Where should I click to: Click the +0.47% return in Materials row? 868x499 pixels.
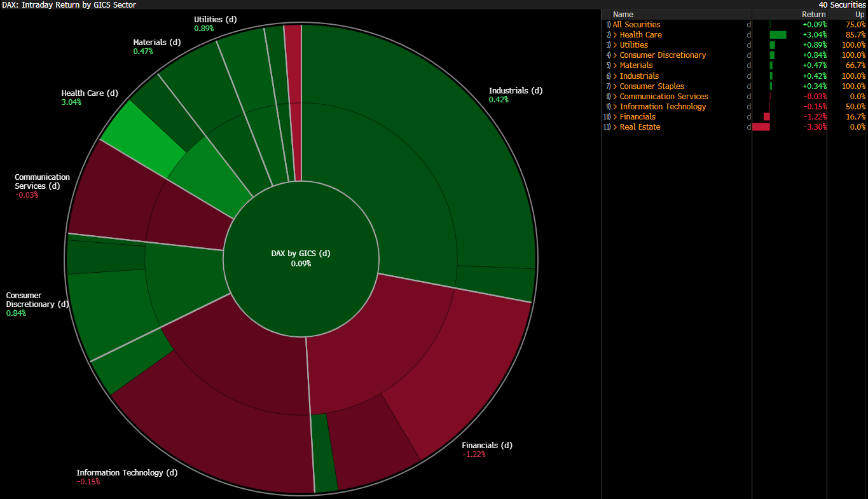tap(815, 65)
